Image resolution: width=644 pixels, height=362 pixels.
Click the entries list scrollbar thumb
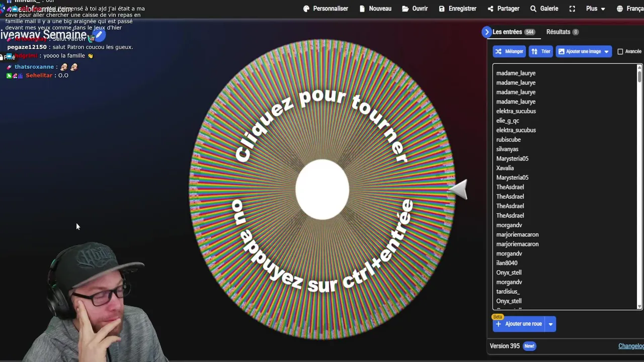coord(639,76)
